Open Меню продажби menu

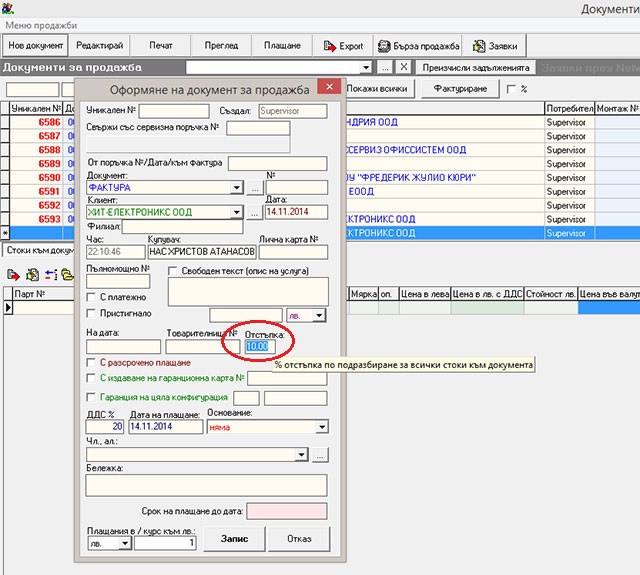coord(41,25)
